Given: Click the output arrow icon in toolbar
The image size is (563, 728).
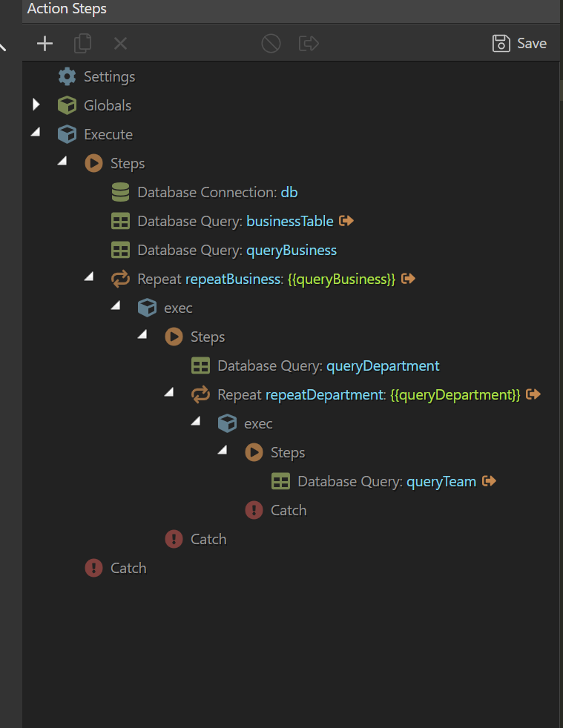Looking at the screenshot, I should pyautogui.click(x=309, y=44).
